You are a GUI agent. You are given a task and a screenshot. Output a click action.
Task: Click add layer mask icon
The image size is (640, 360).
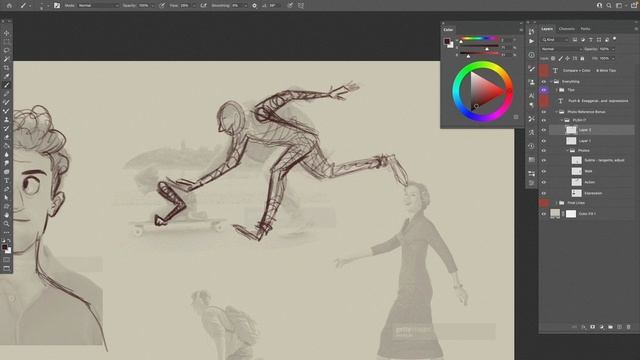593,327
